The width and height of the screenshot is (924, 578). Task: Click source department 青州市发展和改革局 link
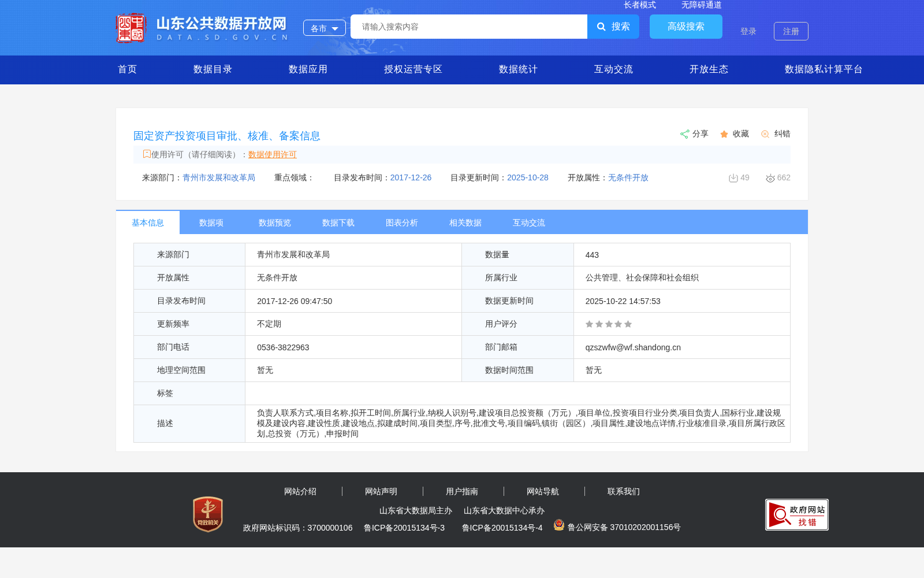pyautogui.click(x=219, y=177)
